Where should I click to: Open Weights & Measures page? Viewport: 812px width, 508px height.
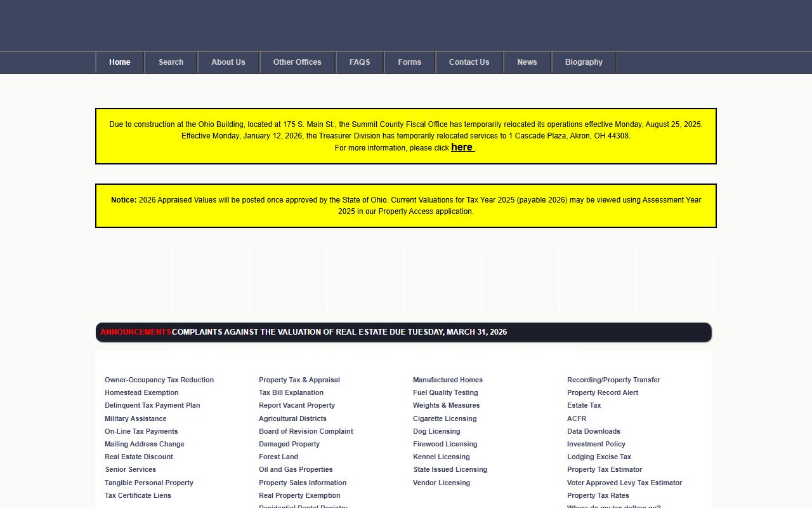point(446,405)
